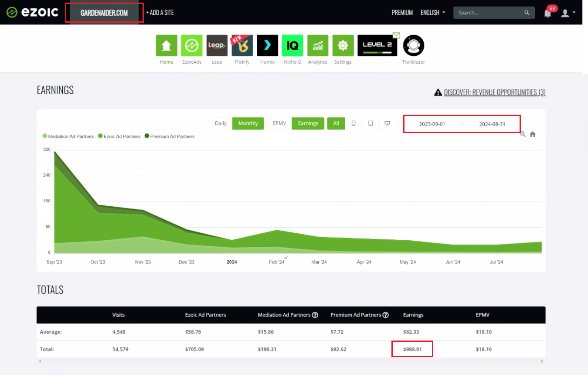
Task: Reset chart with the home icon
Action: (533, 134)
